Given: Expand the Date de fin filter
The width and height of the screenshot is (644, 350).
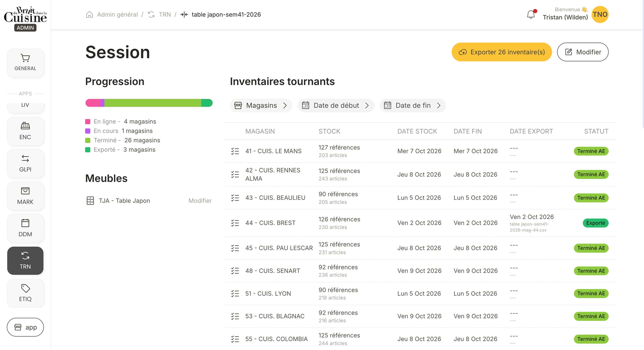Looking at the screenshot, I should point(412,105).
